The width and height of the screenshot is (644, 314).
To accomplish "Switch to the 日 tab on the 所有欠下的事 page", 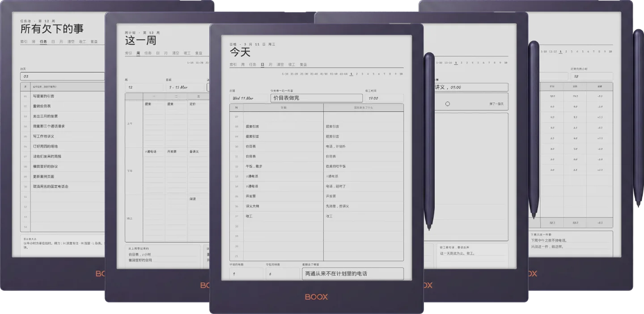I will pos(53,42).
